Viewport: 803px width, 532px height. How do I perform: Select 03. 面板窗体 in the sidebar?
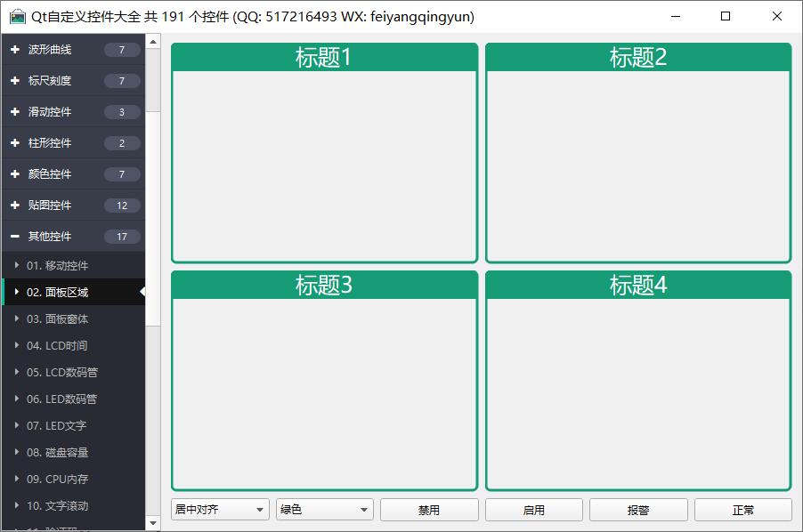[57, 318]
